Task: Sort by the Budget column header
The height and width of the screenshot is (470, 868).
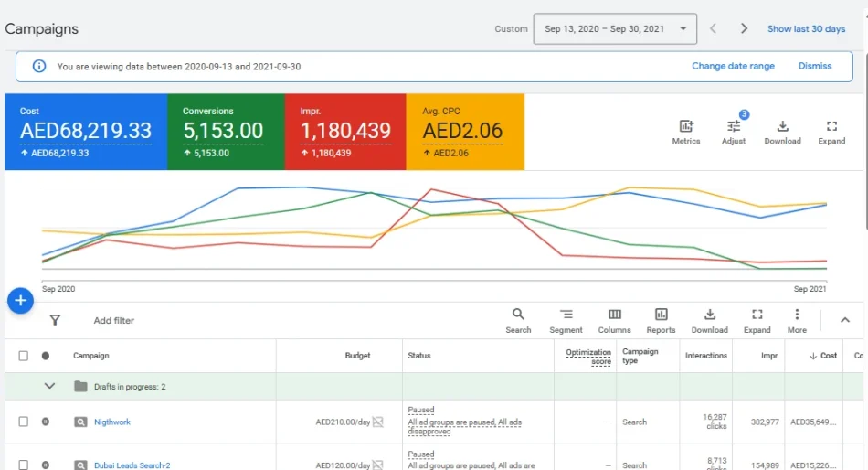Action: pyautogui.click(x=357, y=356)
